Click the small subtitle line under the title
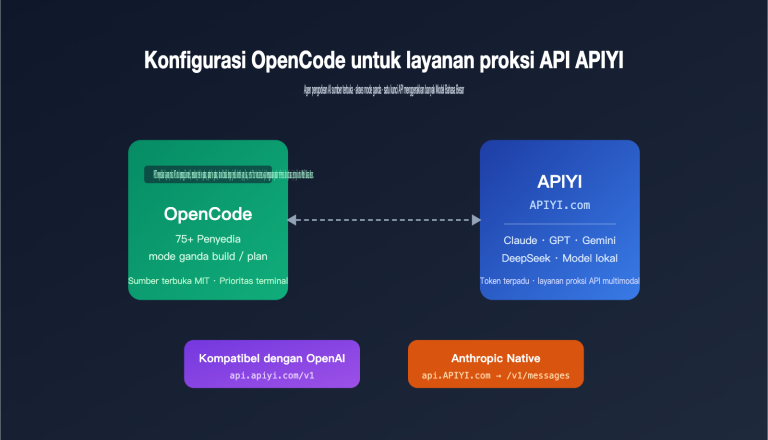This screenshot has width=768, height=440. 384,90
